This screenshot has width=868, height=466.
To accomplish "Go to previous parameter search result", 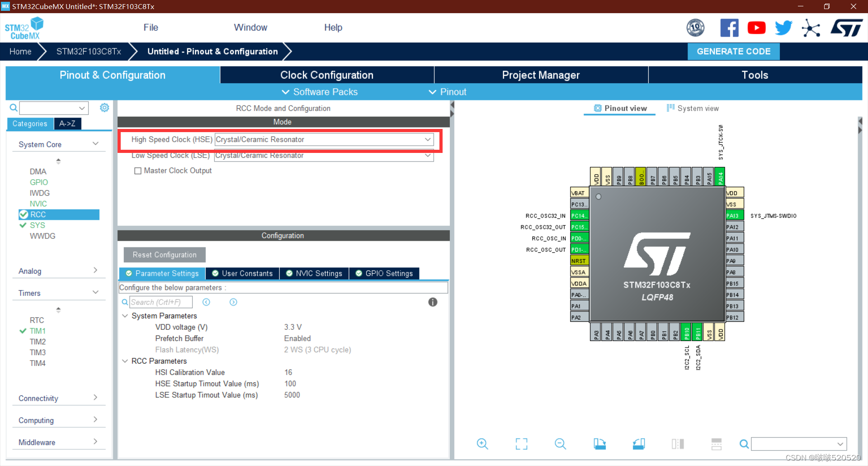I will tap(206, 302).
